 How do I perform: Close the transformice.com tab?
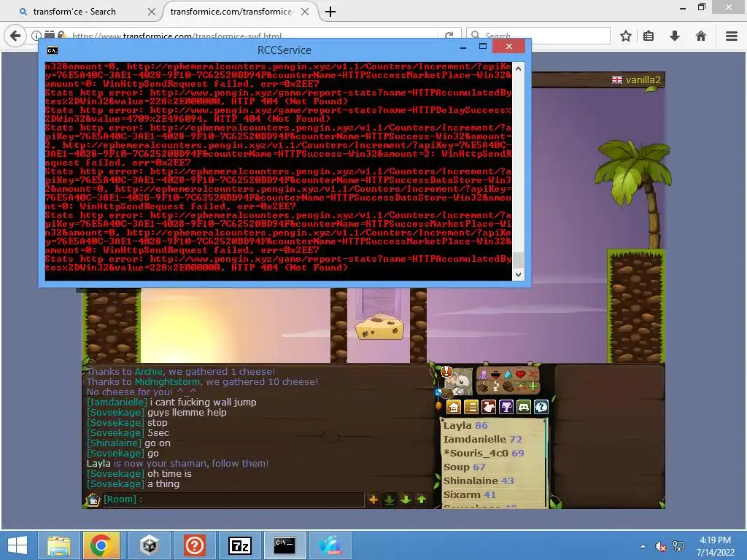coord(305,12)
